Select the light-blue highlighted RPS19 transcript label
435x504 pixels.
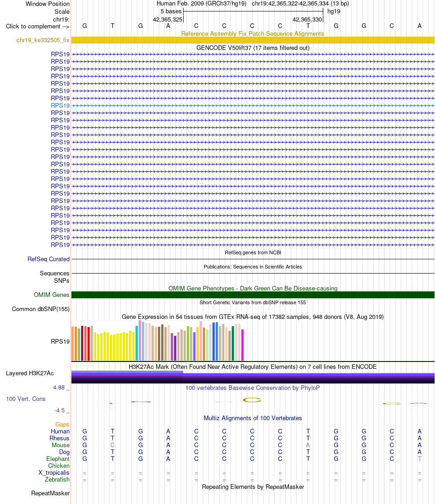60,105
